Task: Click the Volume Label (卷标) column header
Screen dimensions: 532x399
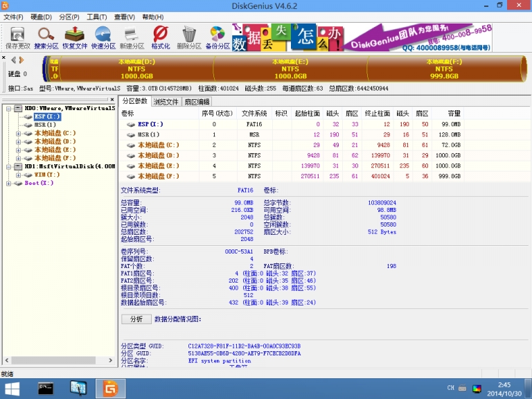Action: click(x=159, y=114)
